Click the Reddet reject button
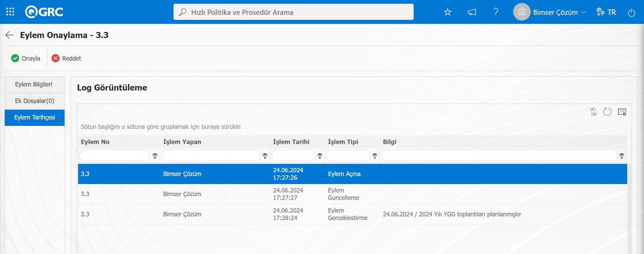Image resolution: width=644 pixels, height=254 pixels. 66,58
